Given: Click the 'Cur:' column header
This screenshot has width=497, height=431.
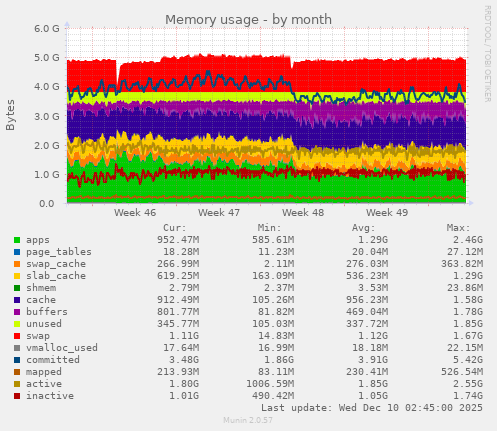Looking at the screenshot, I should click(x=175, y=228).
